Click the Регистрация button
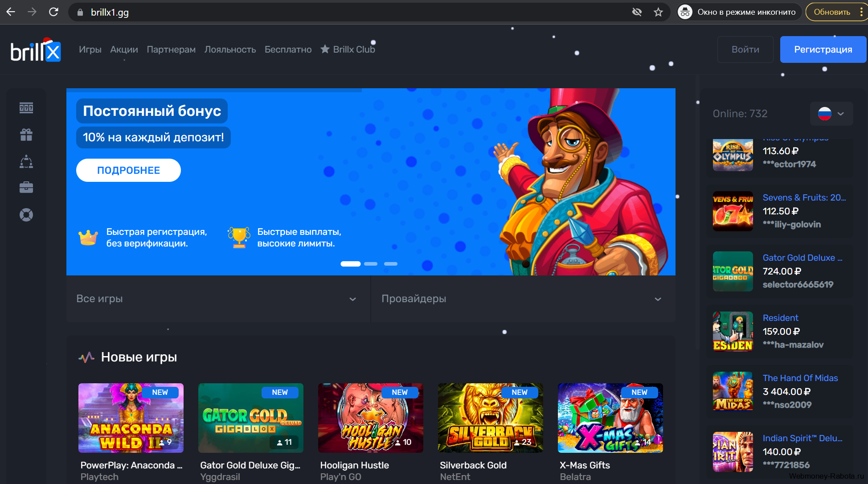This screenshot has width=868, height=484. click(x=823, y=49)
